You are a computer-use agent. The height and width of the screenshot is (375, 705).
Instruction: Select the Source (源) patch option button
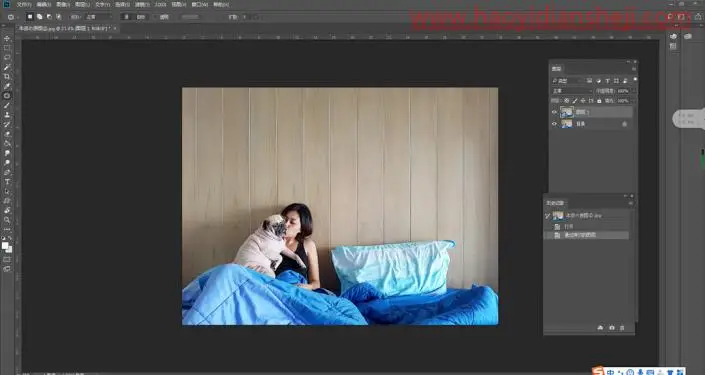coord(126,17)
